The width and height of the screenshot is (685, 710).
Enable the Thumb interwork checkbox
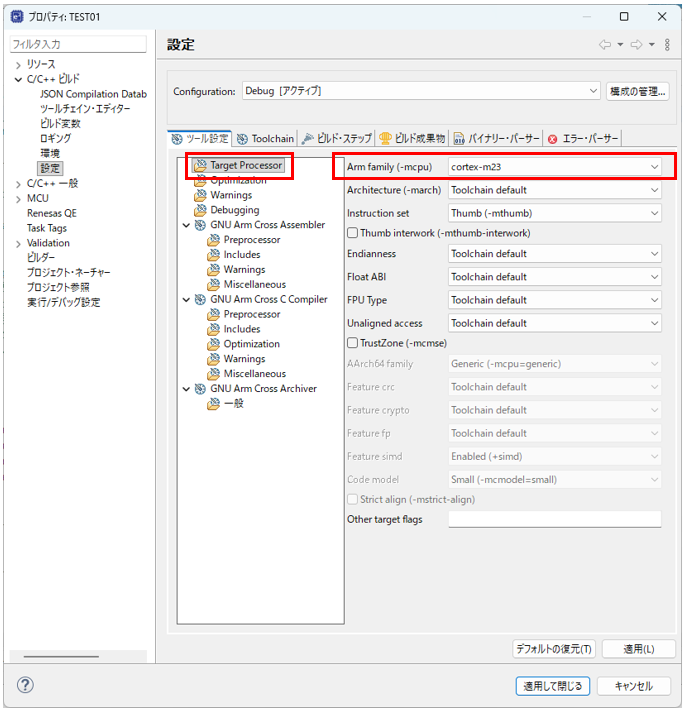(352, 233)
